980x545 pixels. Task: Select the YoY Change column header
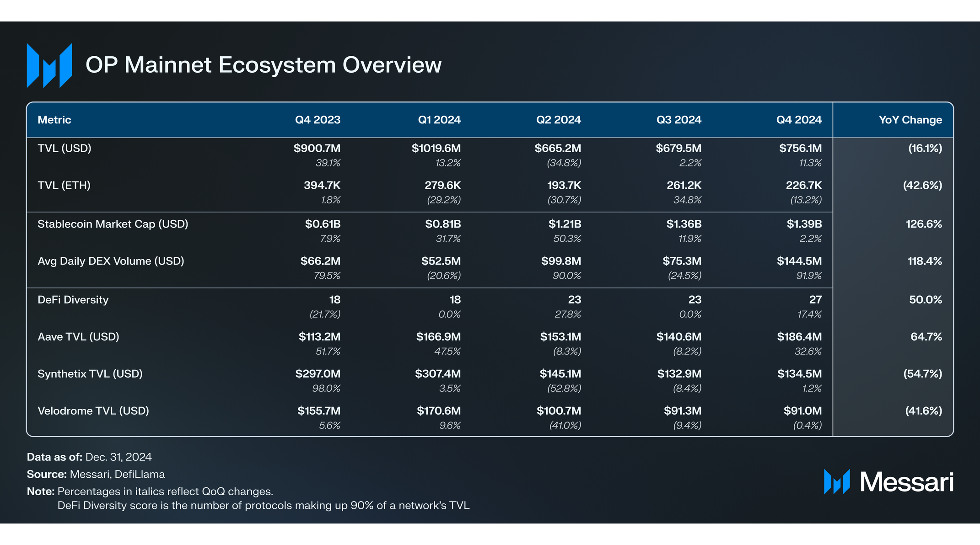pos(910,120)
